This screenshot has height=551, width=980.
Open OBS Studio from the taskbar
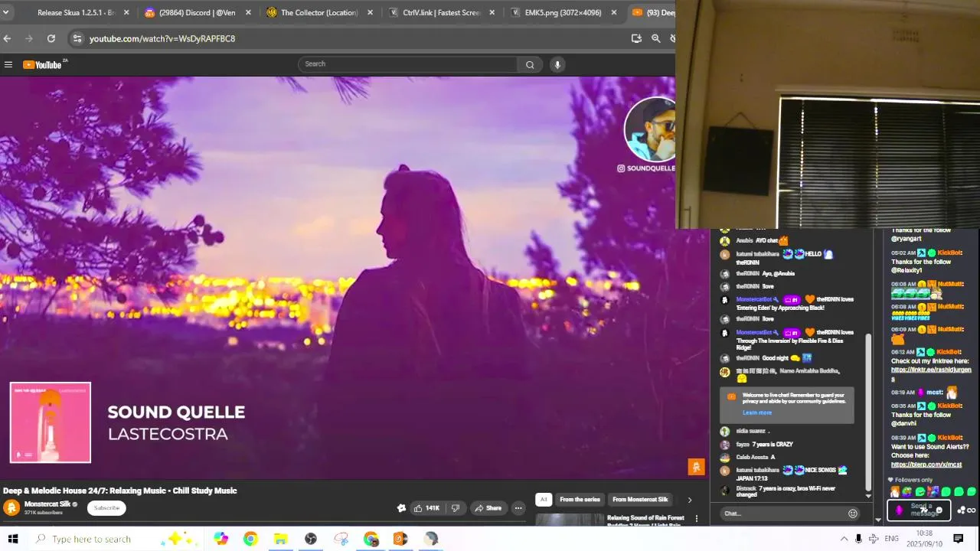(x=311, y=539)
